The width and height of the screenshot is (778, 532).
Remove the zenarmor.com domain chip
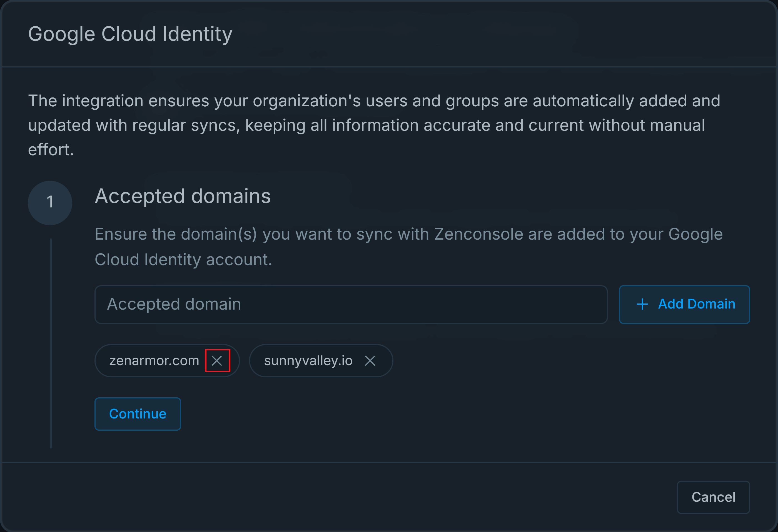click(x=217, y=361)
